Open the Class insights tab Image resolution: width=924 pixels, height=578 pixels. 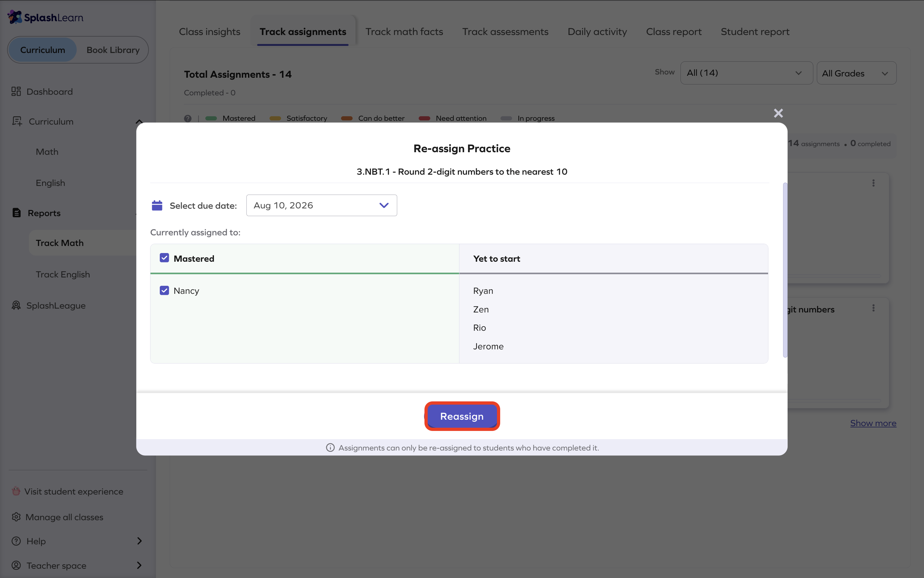point(210,31)
